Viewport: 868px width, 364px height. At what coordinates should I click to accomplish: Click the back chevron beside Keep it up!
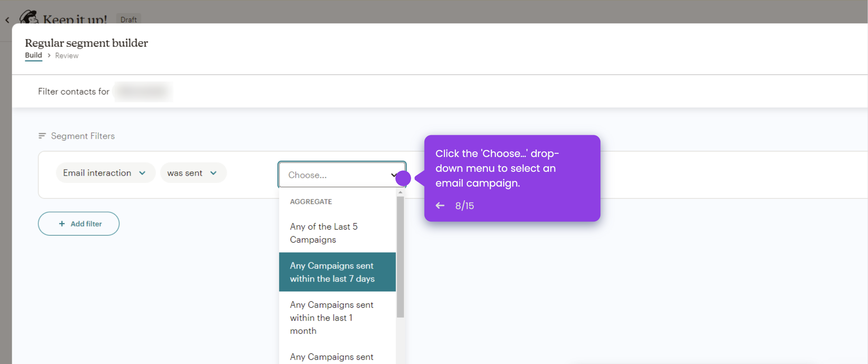click(x=7, y=20)
